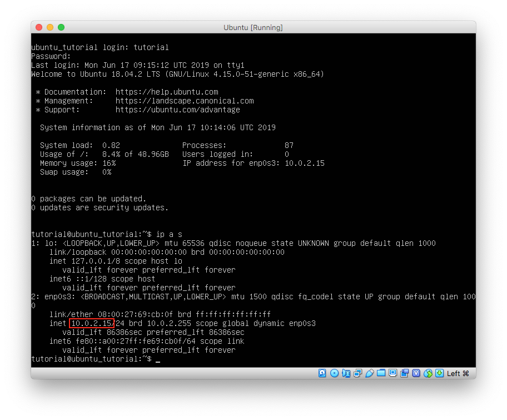Minimize the Ubuntu VM window
The width and height of the screenshot is (507, 420).
coord(50,27)
